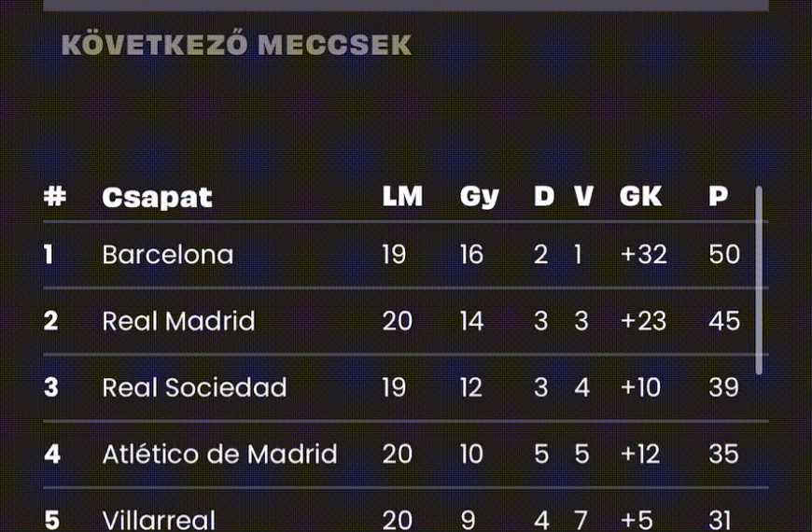This screenshot has height=532, width=812.
Task: Click Real Madrid's +23 goal difference
Action: [643, 321]
